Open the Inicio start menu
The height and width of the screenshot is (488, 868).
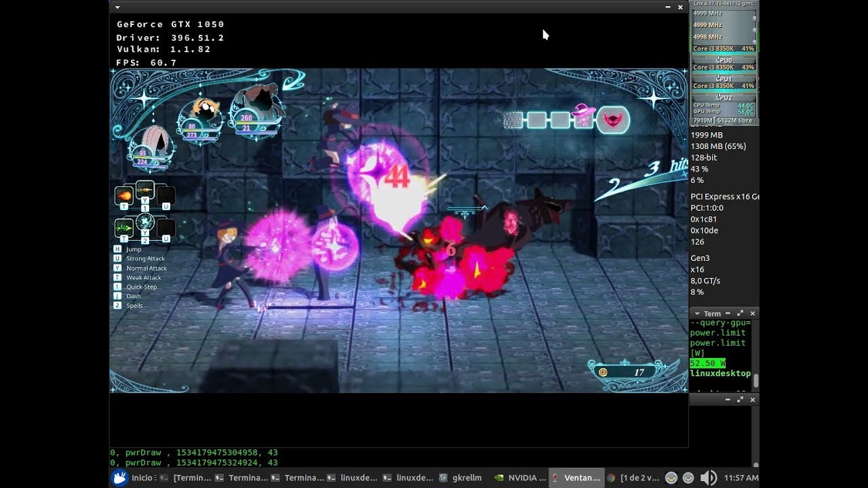[x=134, y=478]
